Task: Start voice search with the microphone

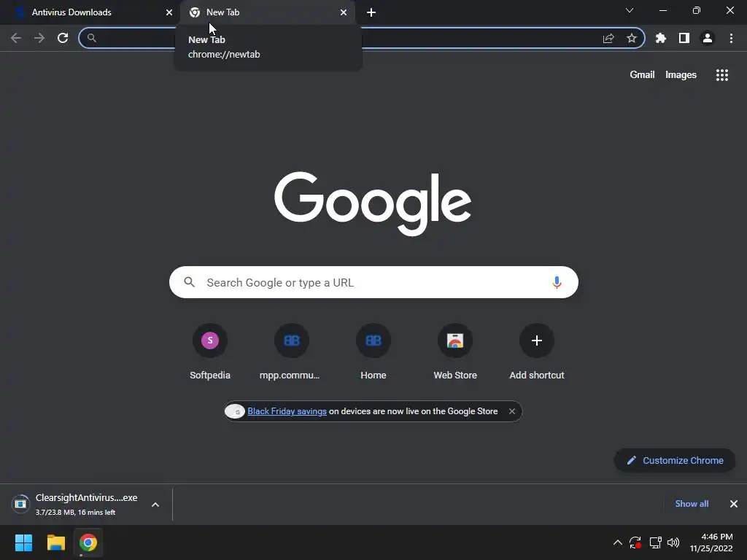Action: point(557,282)
